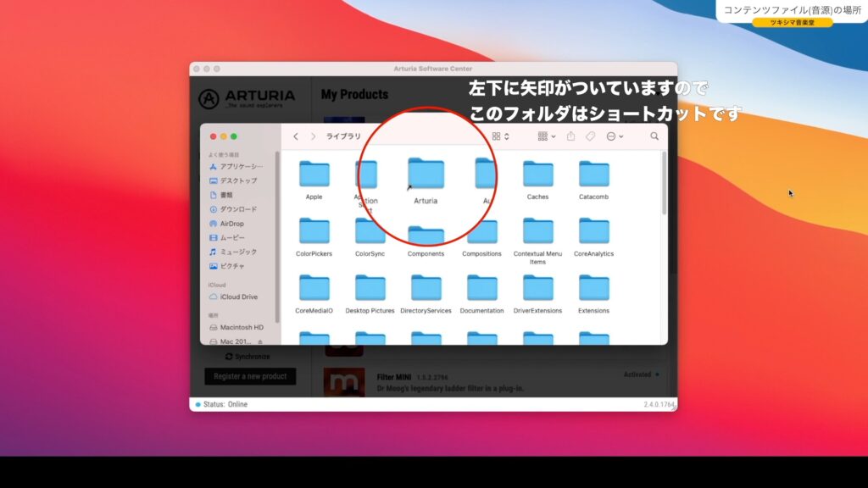Eject the Mac 201... volume
This screenshot has height=488, width=868.
260,342
